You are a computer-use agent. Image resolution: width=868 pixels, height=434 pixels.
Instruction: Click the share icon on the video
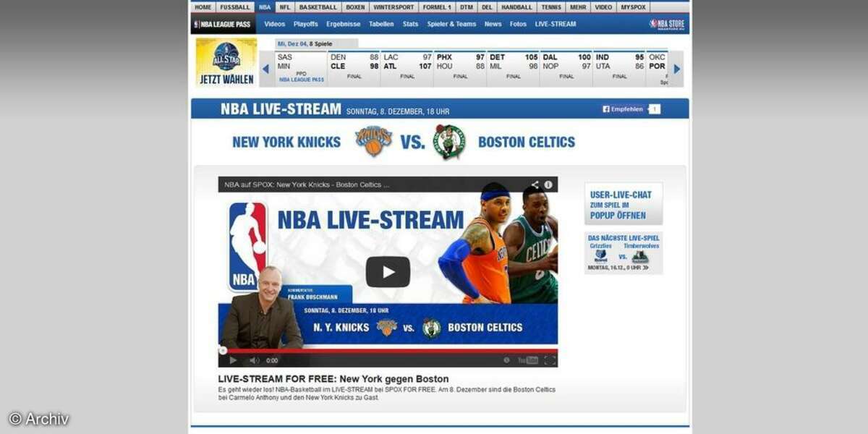pyautogui.click(x=535, y=184)
